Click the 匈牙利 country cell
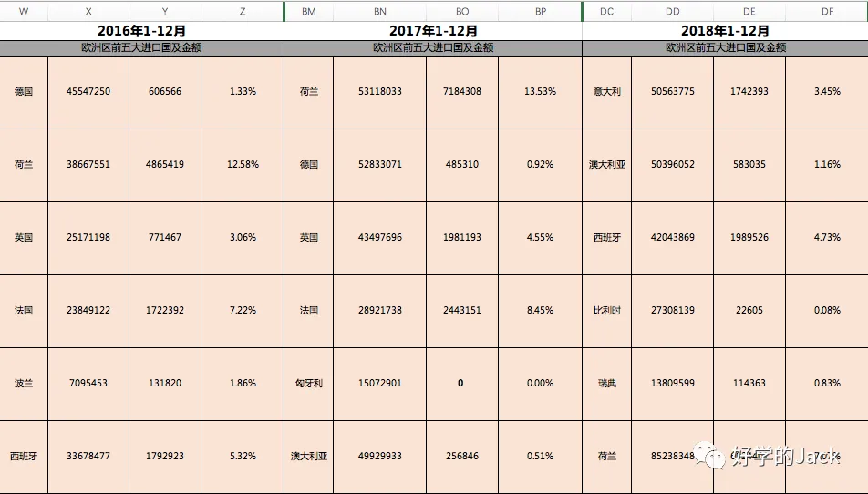The height and width of the screenshot is (494, 868). [309, 385]
